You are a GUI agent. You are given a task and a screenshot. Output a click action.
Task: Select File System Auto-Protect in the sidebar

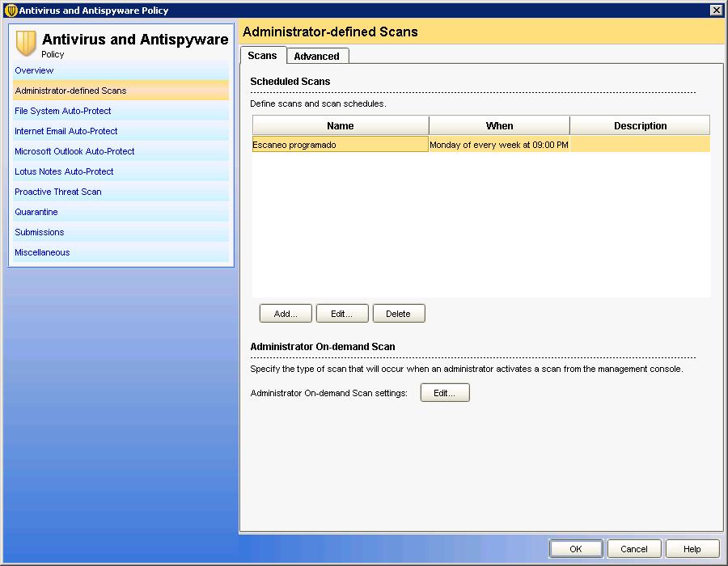coord(63,111)
